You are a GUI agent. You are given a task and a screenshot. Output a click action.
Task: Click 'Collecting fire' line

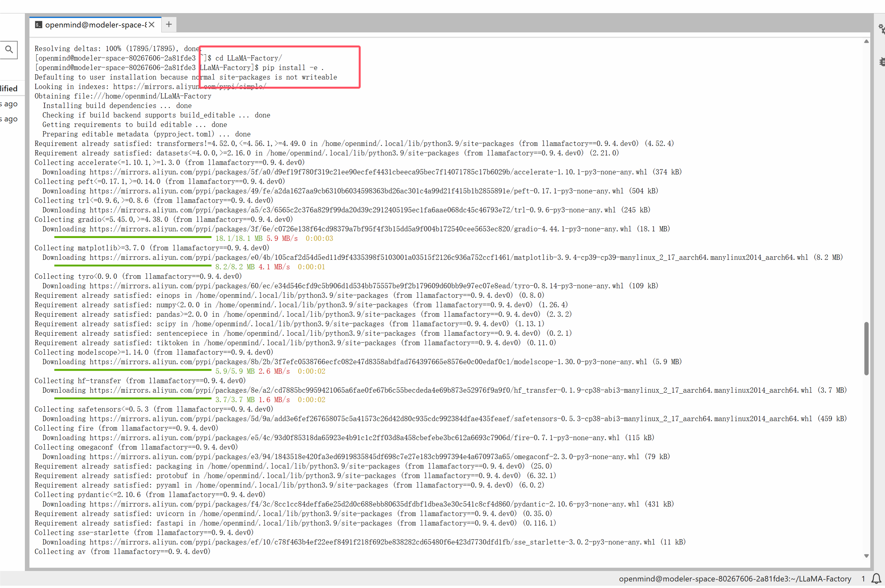point(126,429)
